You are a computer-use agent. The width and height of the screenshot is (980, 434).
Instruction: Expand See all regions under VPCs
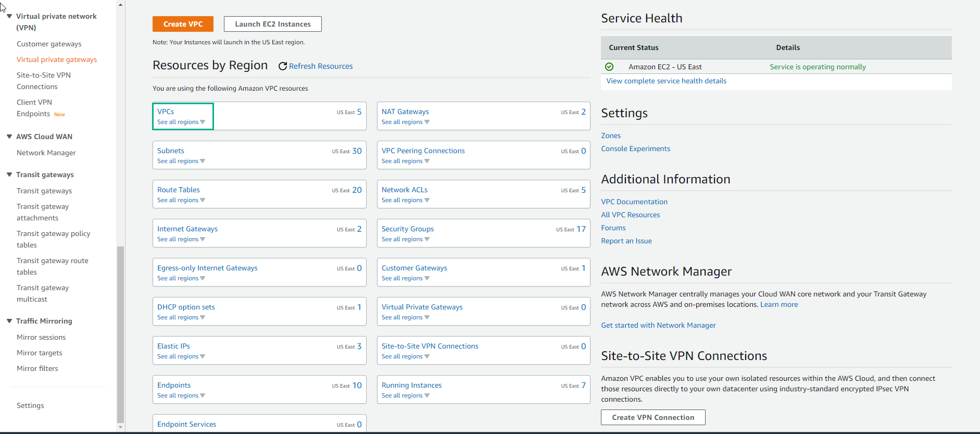pyautogui.click(x=181, y=122)
